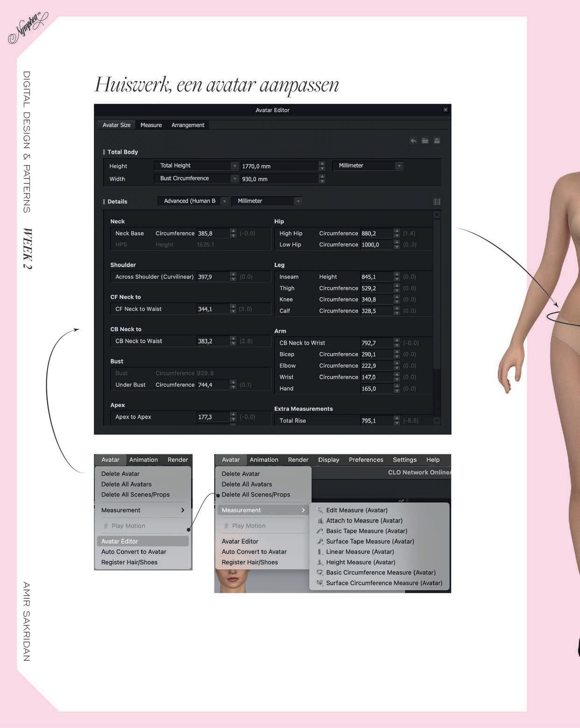Click the Height Measure (Avatar) icon
Screen dimensions: 580x728
[x=320, y=562]
